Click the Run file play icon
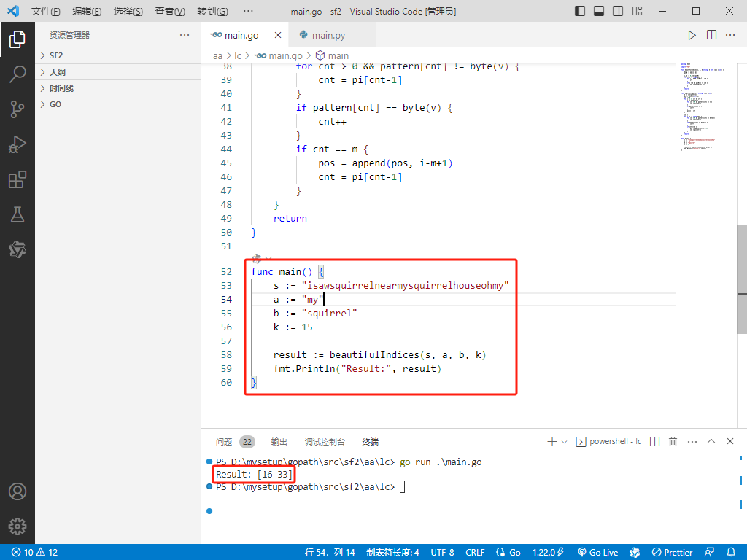Image resolution: width=747 pixels, height=560 pixels. click(x=692, y=35)
